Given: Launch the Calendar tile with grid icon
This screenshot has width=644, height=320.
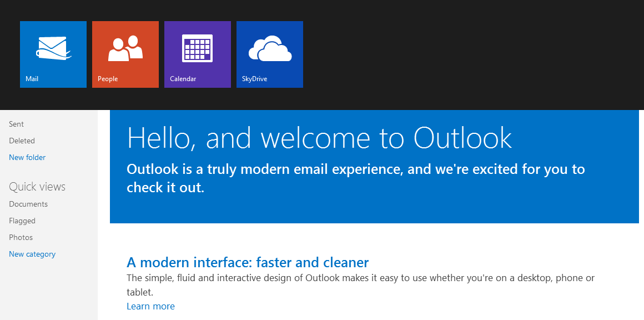Looking at the screenshot, I should (198, 54).
